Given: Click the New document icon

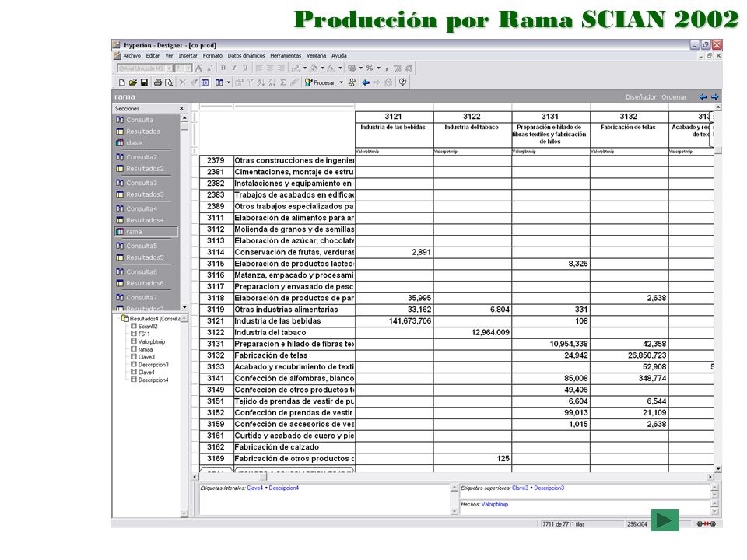Looking at the screenshot, I should coord(122,82).
